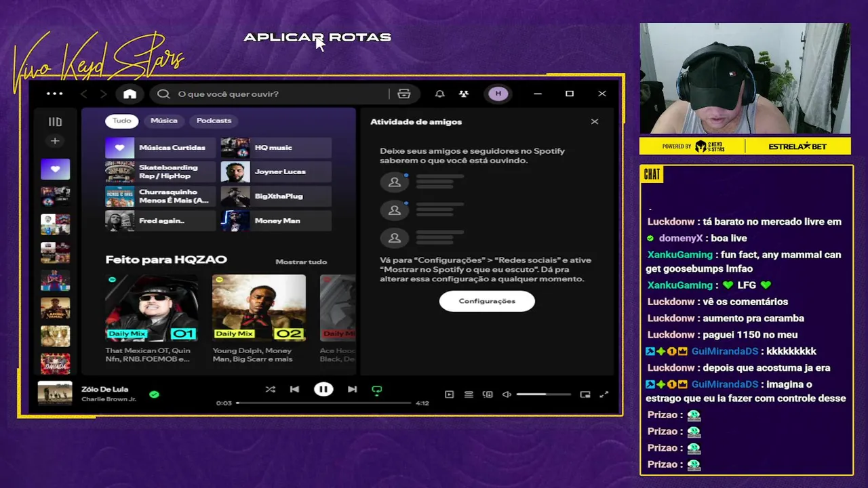Open the queue icon
Image resolution: width=868 pixels, height=488 pixels.
pos(469,394)
